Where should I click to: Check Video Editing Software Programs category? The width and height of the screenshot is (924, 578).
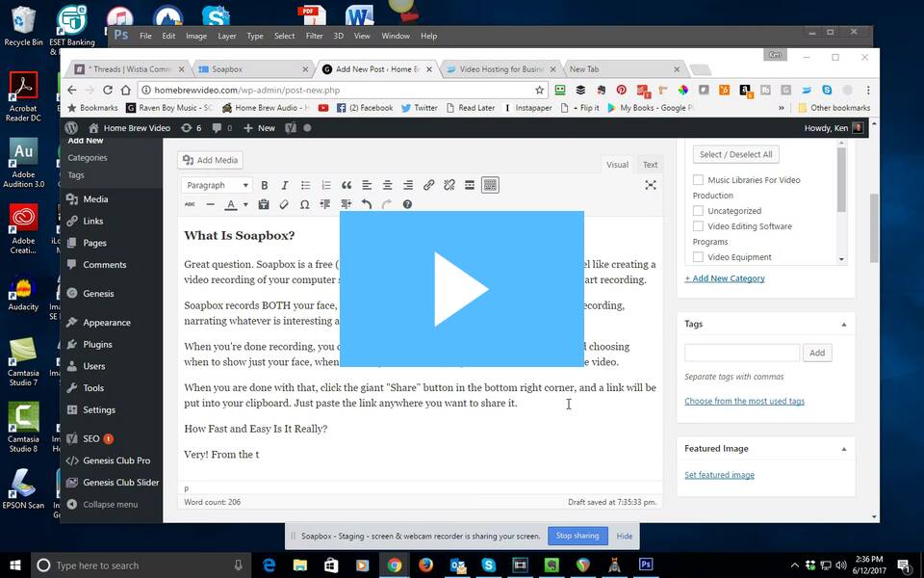pyautogui.click(x=699, y=225)
